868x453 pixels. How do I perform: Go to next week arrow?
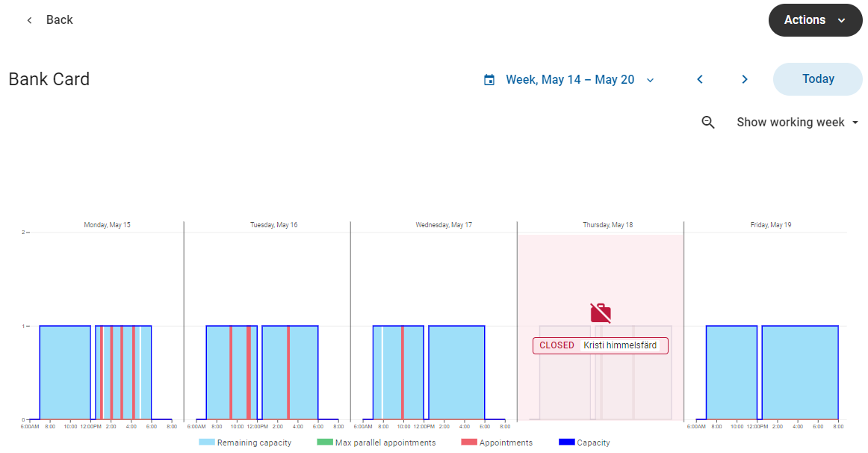click(744, 79)
